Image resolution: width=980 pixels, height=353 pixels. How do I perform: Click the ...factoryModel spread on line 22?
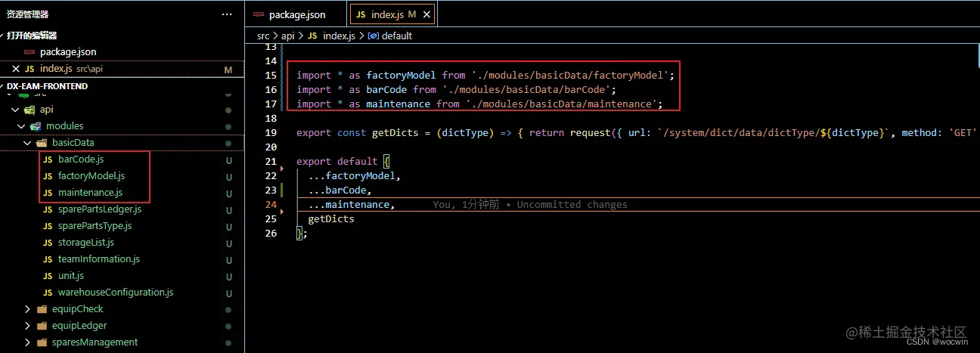click(x=352, y=176)
